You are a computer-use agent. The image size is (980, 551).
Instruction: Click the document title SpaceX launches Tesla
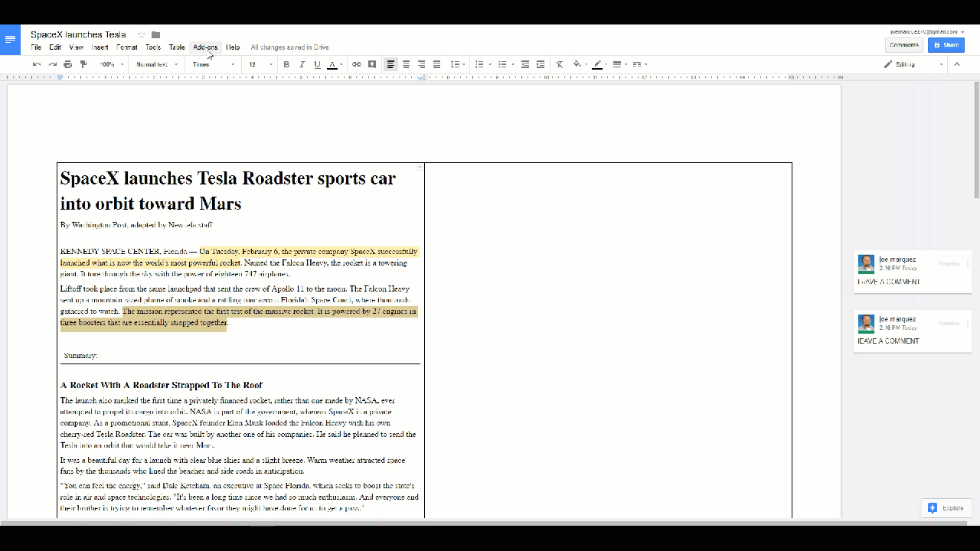coord(78,34)
